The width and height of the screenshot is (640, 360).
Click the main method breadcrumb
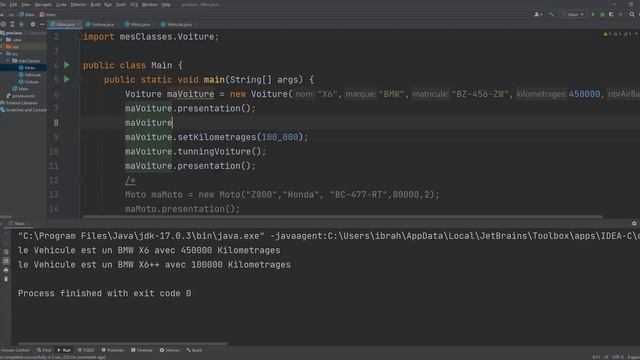(x=48, y=14)
